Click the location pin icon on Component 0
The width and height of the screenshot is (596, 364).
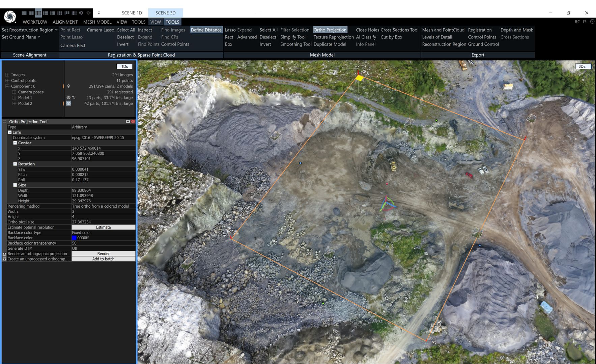(x=69, y=86)
